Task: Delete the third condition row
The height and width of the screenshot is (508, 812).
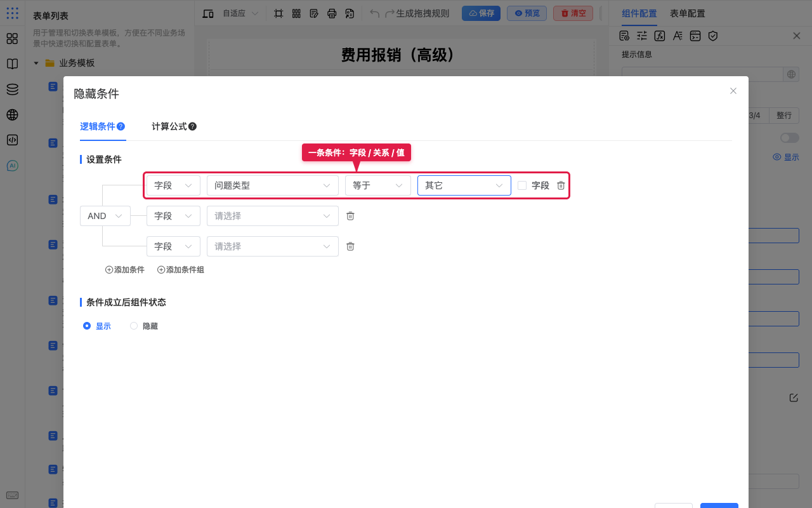Action: point(350,246)
